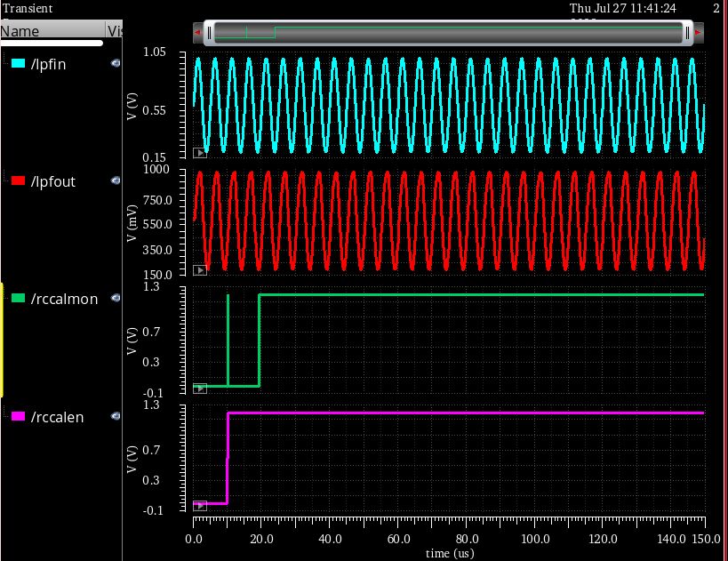The height and width of the screenshot is (561, 728).
Task: Click the play marker icon in rccalmon strip
Action: (200, 389)
